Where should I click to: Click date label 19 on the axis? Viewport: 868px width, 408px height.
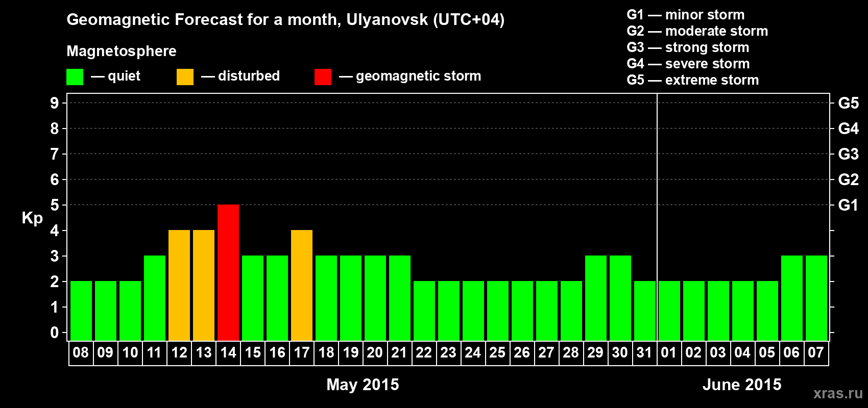pos(350,352)
